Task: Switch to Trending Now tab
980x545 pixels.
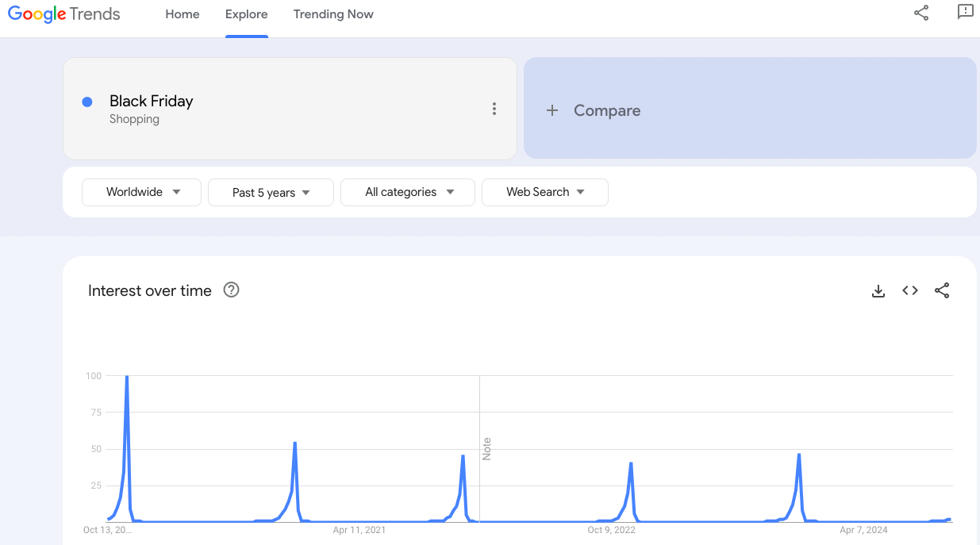Action: (x=333, y=14)
